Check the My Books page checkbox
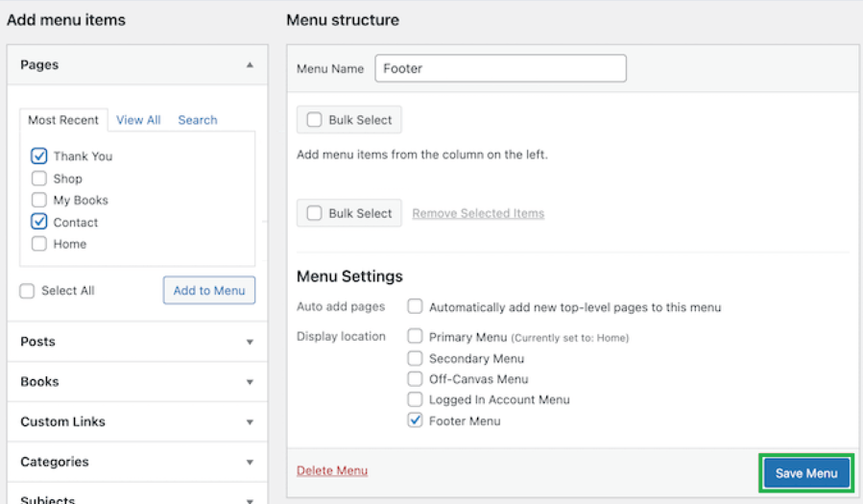863x504 pixels. coord(39,201)
